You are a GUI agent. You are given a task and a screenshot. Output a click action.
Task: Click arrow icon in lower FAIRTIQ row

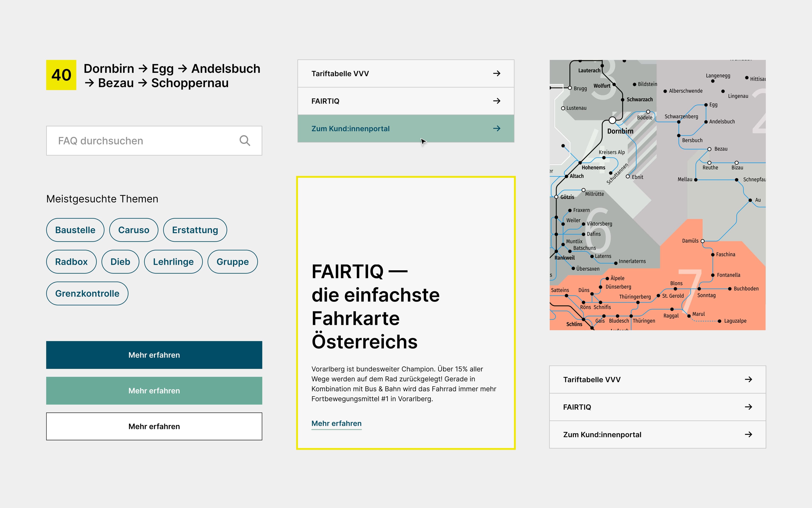[x=748, y=407]
